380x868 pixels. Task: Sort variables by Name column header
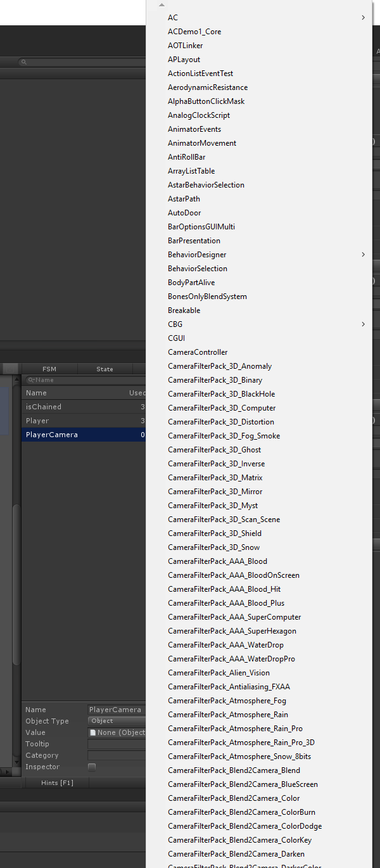[36, 393]
